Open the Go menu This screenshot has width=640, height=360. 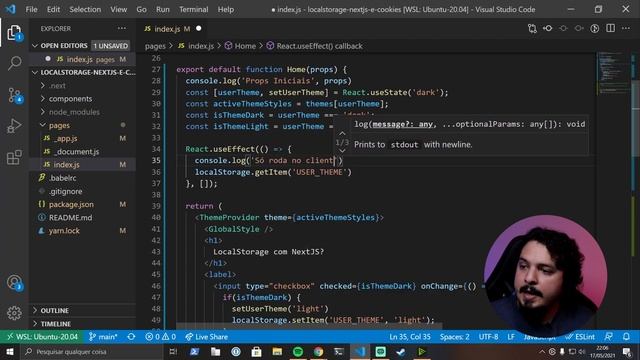point(142,9)
